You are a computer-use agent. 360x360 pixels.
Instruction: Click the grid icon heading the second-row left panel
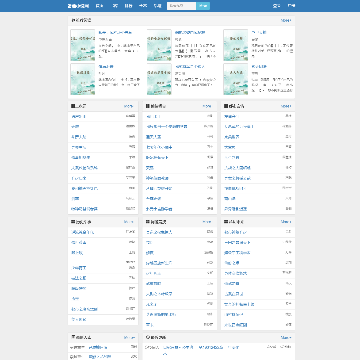(73, 221)
